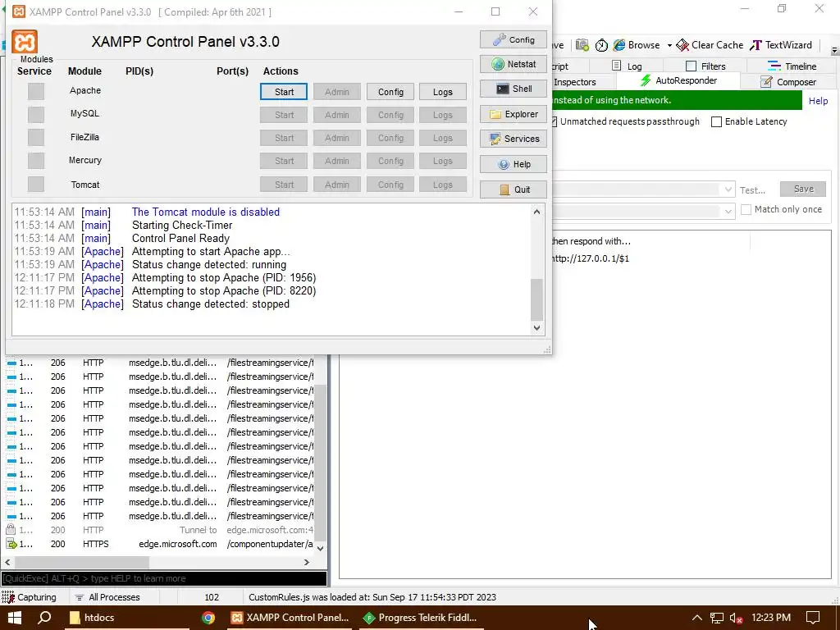Click the resize grip of XAMPP window
Image resolution: width=840 pixels, height=630 pixels.
tap(547, 349)
